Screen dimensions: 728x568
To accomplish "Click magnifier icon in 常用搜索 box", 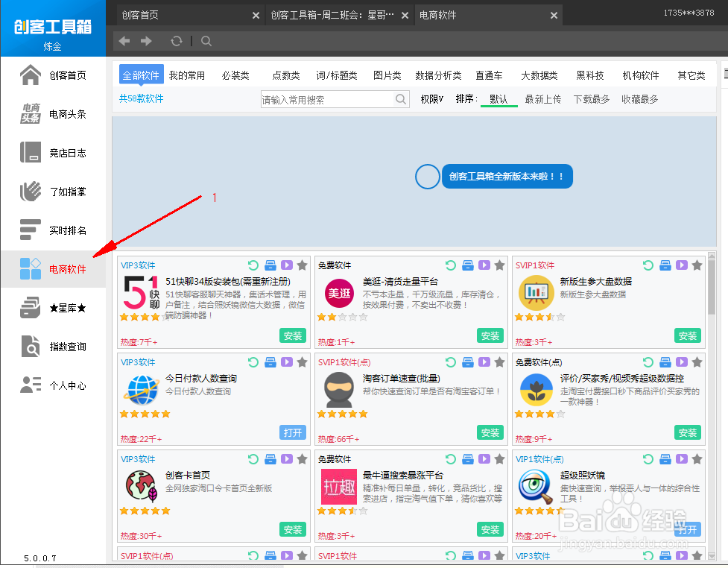I will click(401, 99).
